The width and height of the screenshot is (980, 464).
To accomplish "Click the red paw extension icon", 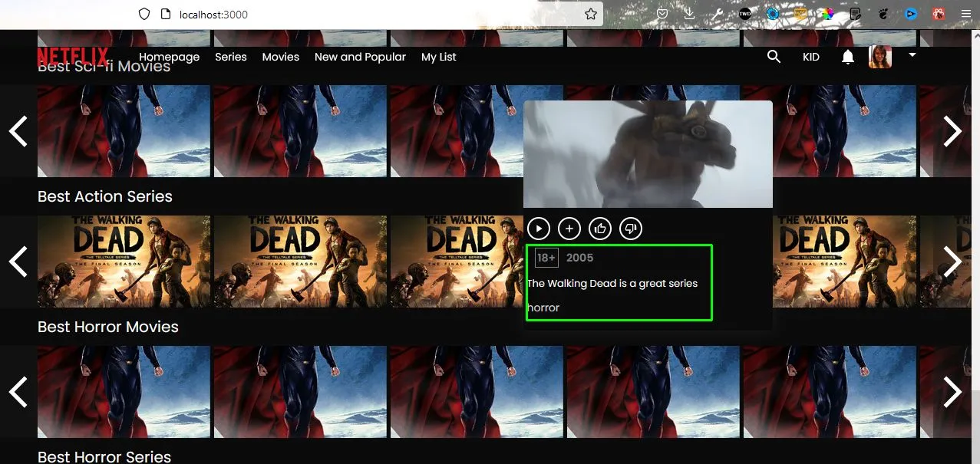I will coord(939,14).
